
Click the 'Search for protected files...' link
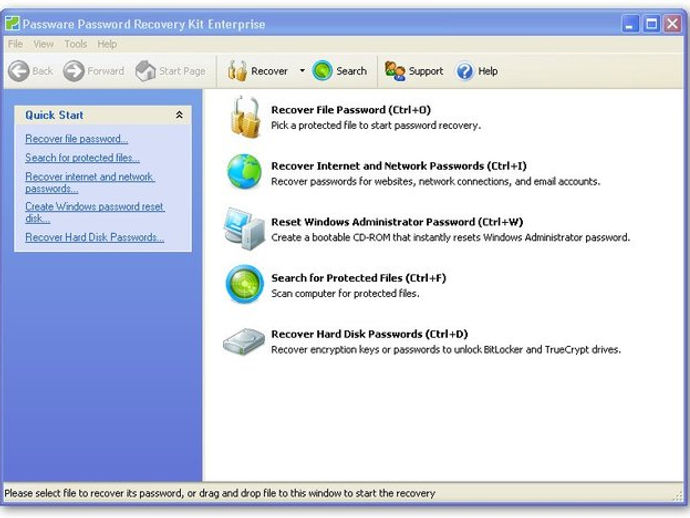82,158
